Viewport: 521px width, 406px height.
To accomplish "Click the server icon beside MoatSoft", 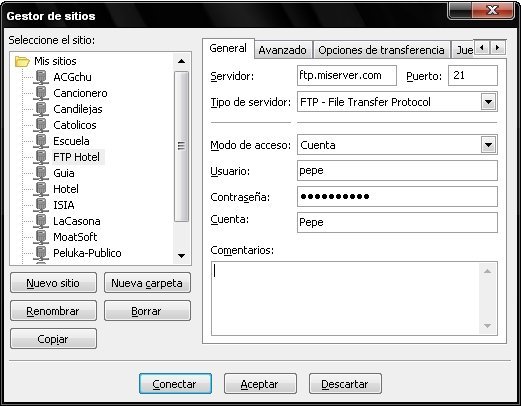I will click(41, 237).
